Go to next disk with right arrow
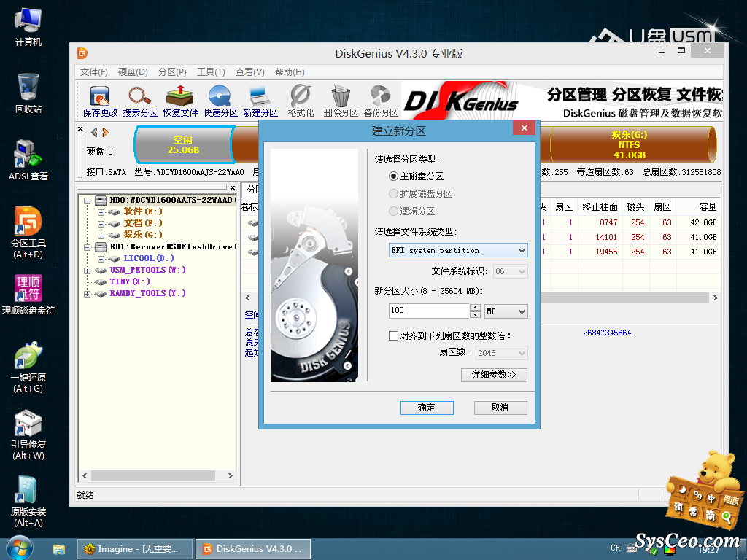This screenshot has height=560, width=747. pos(105,133)
